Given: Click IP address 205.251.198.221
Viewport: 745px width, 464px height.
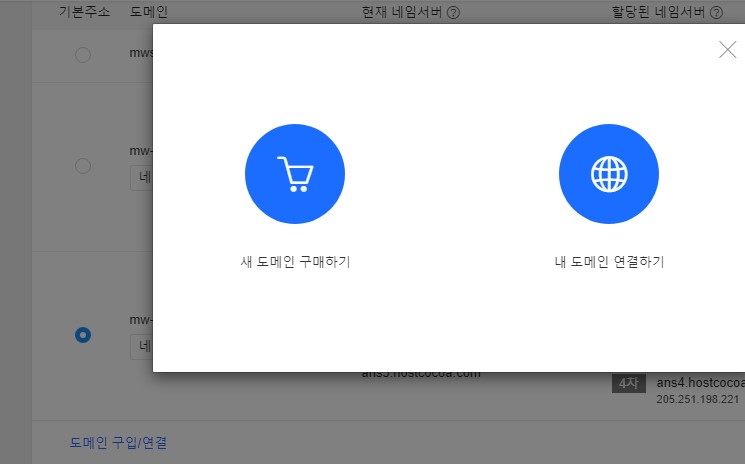Looking at the screenshot, I should [x=697, y=399].
